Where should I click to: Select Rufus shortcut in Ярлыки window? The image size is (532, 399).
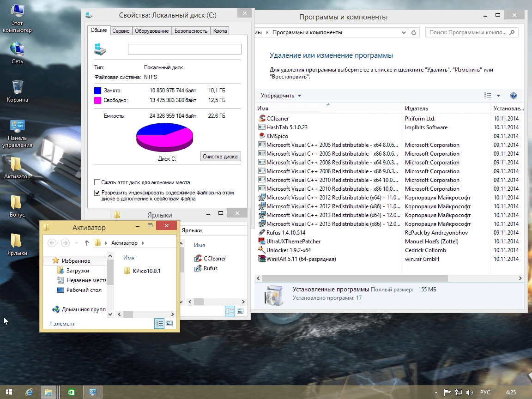[x=206, y=268]
